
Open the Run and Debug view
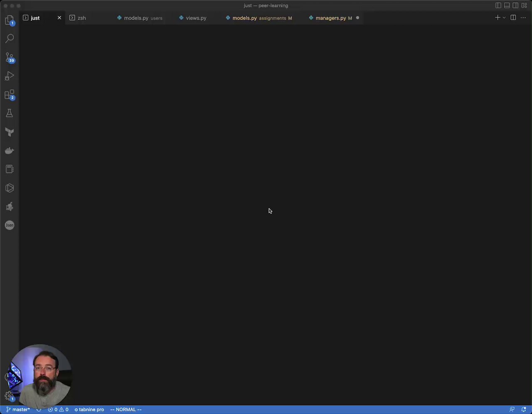pos(10,76)
